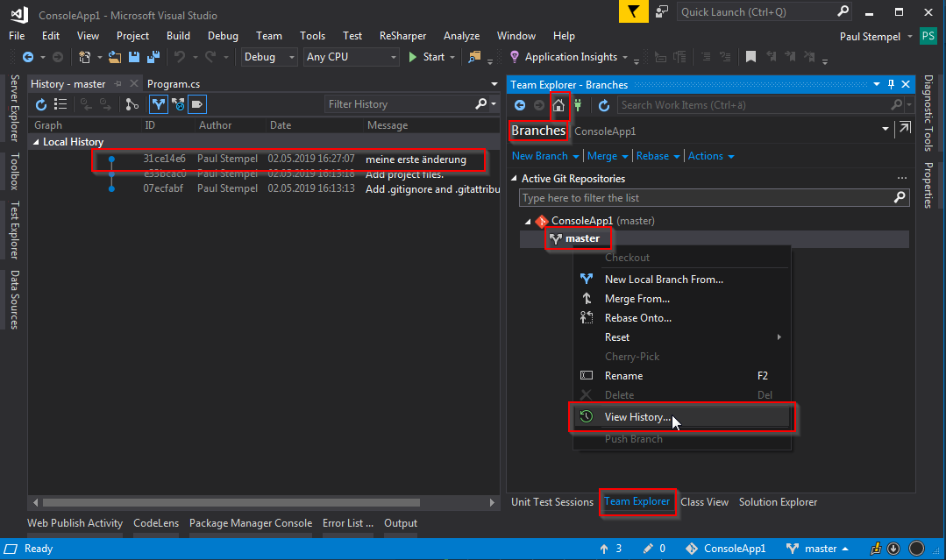Collapse the Active Git Repositories section

516,179
